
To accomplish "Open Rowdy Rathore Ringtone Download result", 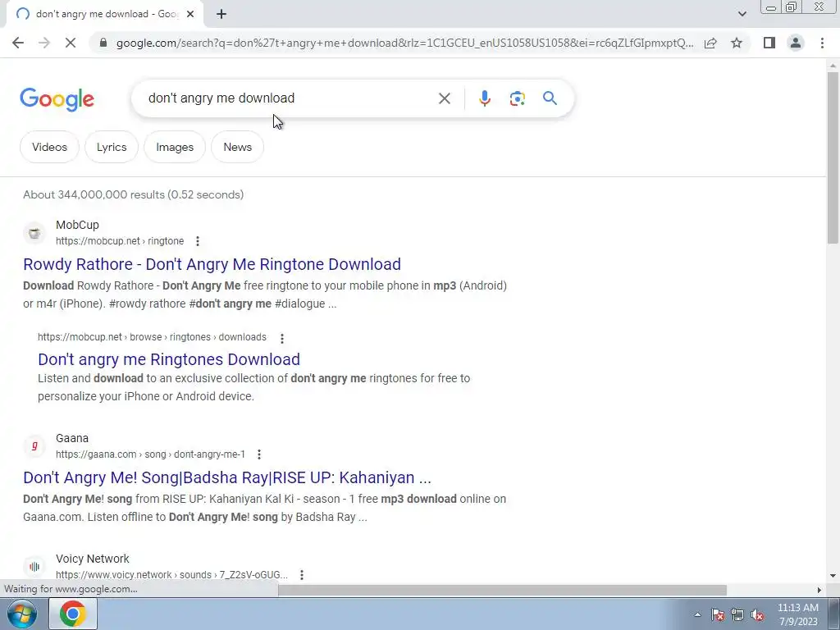I will click(212, 264).
